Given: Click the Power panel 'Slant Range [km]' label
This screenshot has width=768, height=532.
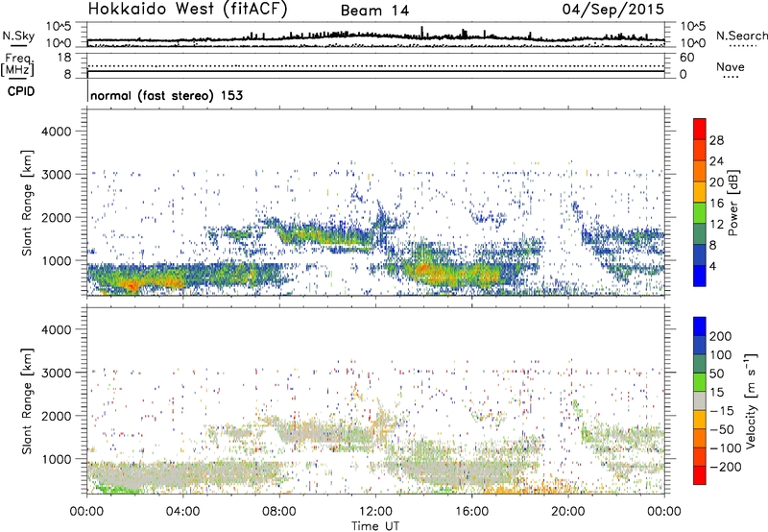Looking at the screenshot, I should click(x=28, y=203).
